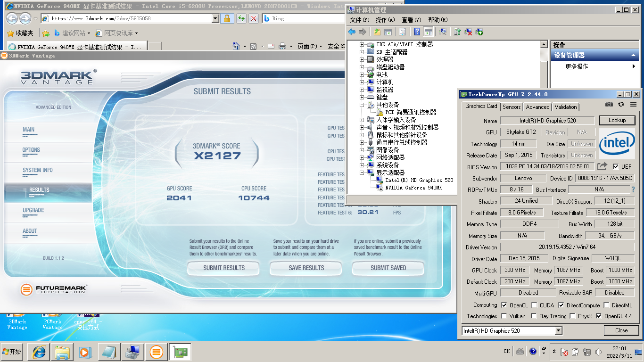Expand the 磁盘驱动器 node in device tree
This screenshot has width=644, height=362.
[362, 67]
